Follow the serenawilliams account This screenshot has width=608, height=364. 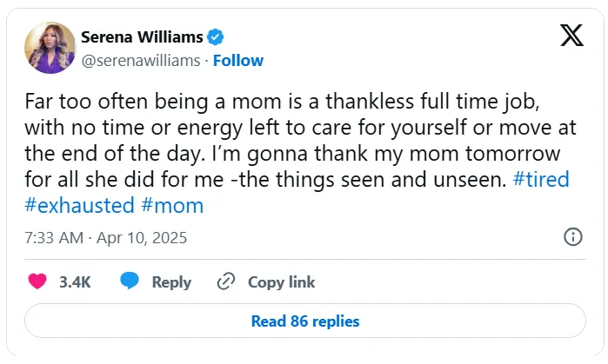click(238, 61)
